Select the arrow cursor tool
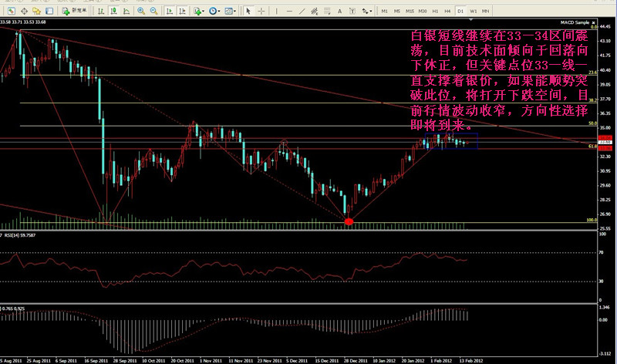 248,11
